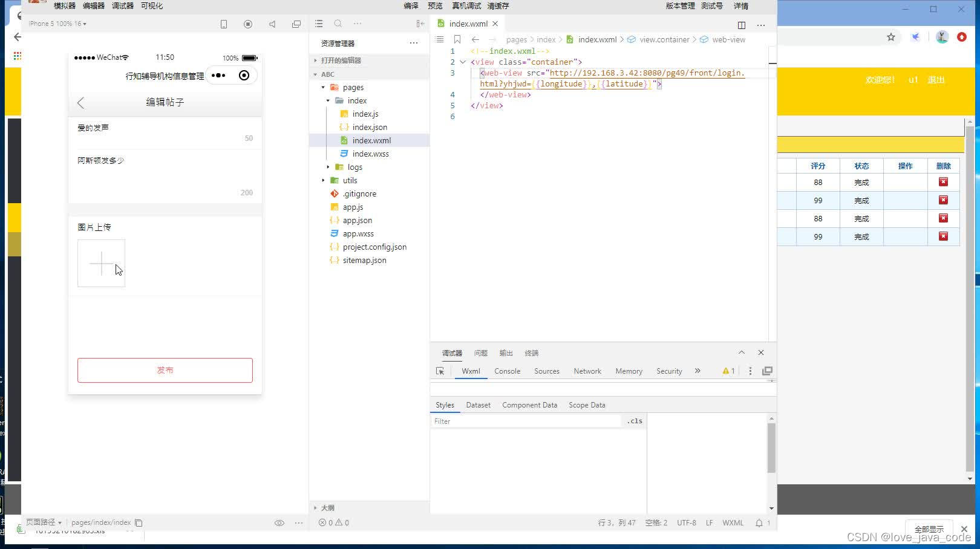Toggle the .cls option in Styles
The image size is (980, 549).
click(x=635, y=421)
